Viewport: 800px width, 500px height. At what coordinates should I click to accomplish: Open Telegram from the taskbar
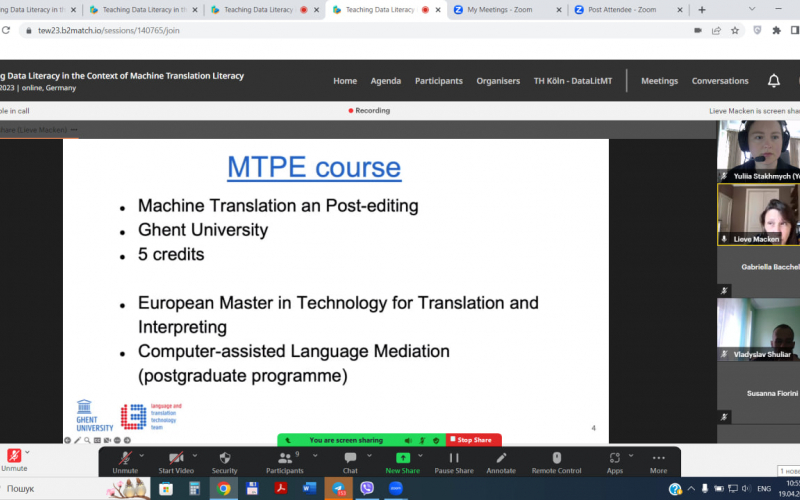[x=338, y=488]
